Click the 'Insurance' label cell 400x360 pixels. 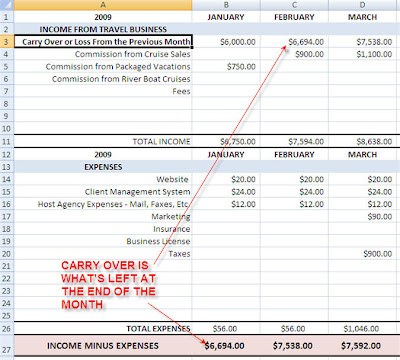[103, 229]
